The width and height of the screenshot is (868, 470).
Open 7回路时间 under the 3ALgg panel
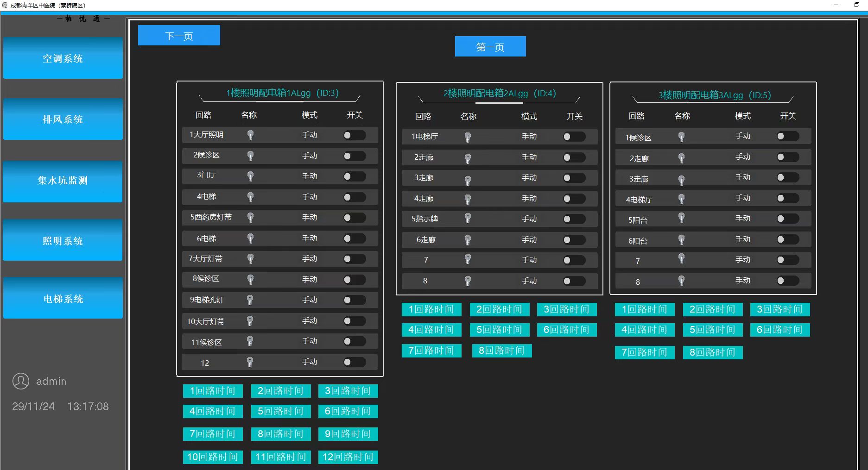[645, 352]
